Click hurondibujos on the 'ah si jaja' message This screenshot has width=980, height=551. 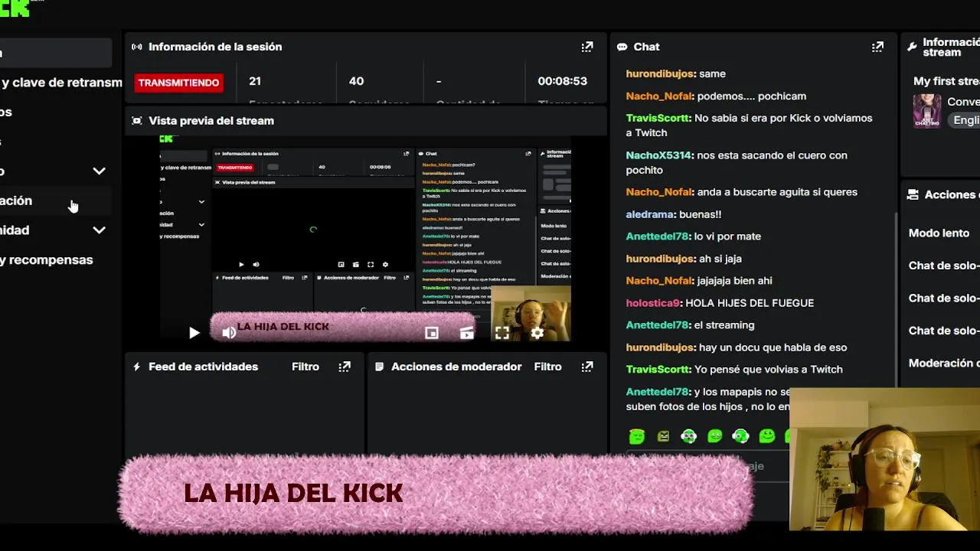pyautogui.click(x=660, y=259)
